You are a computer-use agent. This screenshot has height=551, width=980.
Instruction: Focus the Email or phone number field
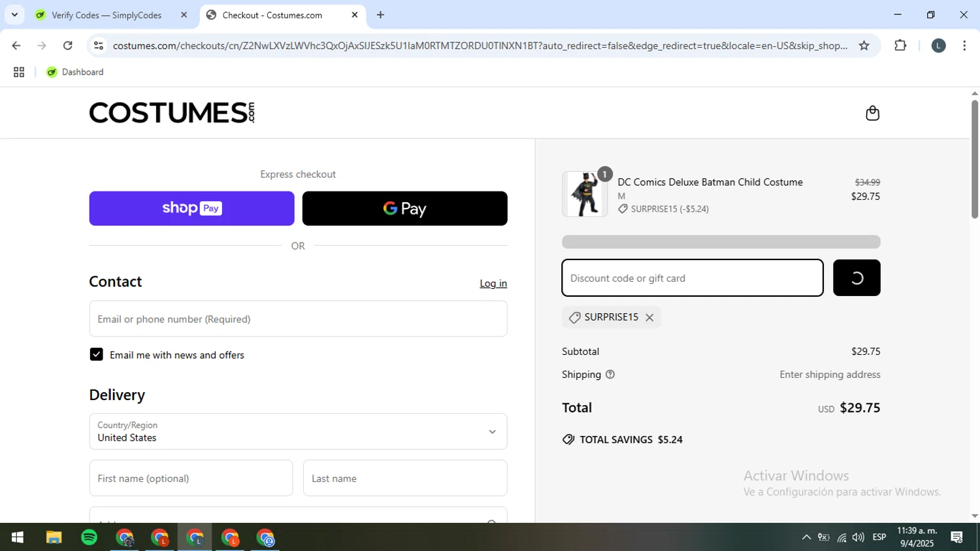click(298, 319)
